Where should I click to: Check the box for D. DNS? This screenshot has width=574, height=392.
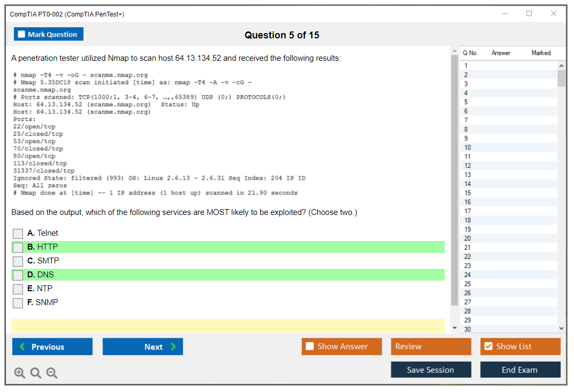click(18, 275)
